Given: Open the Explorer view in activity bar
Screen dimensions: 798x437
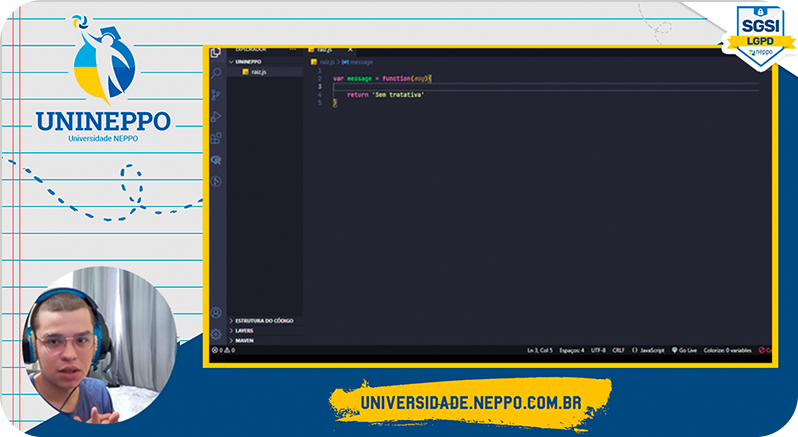Looking at the screenshot, I should pos(216,53).
